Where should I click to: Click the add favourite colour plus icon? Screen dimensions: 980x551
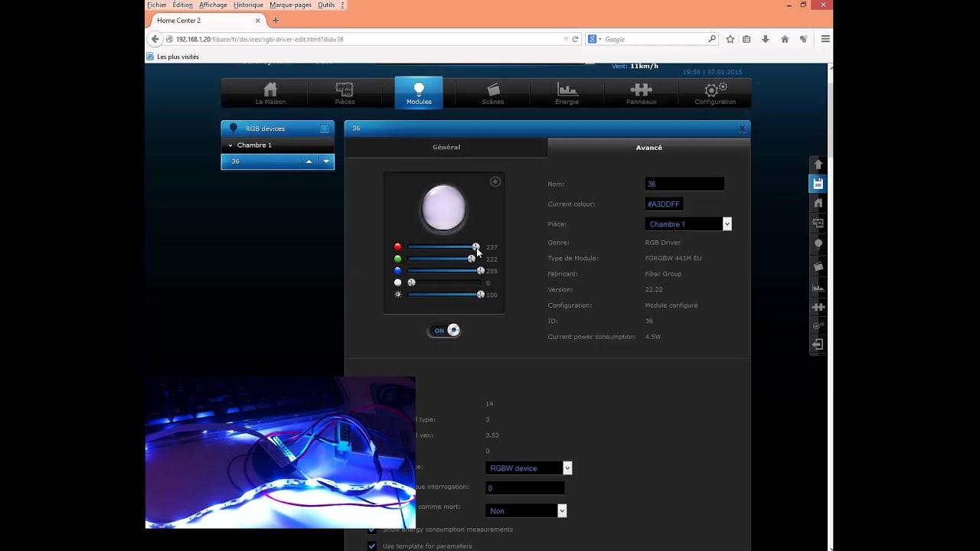click(495, 181)
